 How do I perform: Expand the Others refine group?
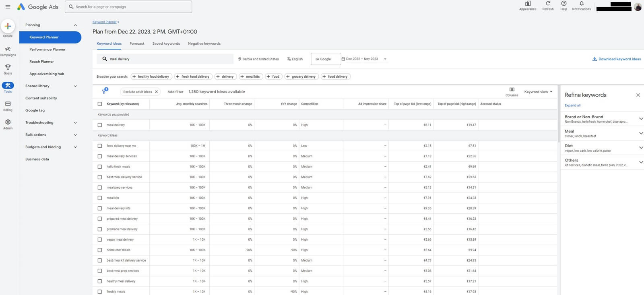click(x=641, y=162)
